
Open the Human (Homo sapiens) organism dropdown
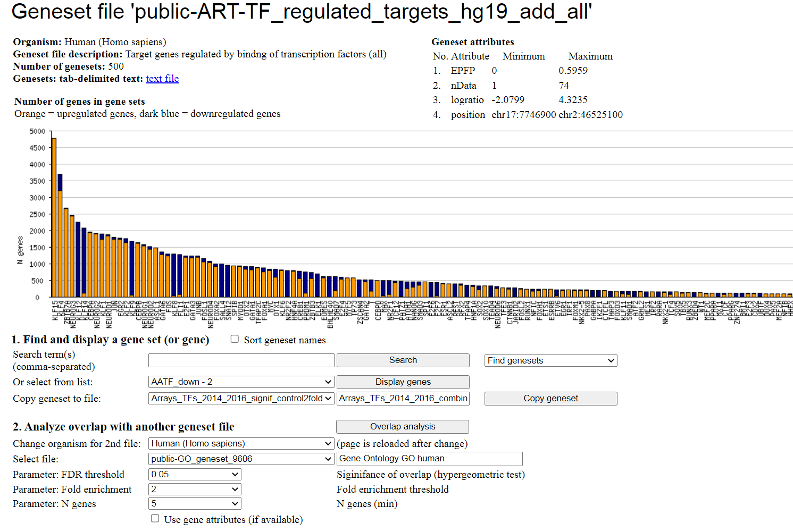click(x=241, y=444)
